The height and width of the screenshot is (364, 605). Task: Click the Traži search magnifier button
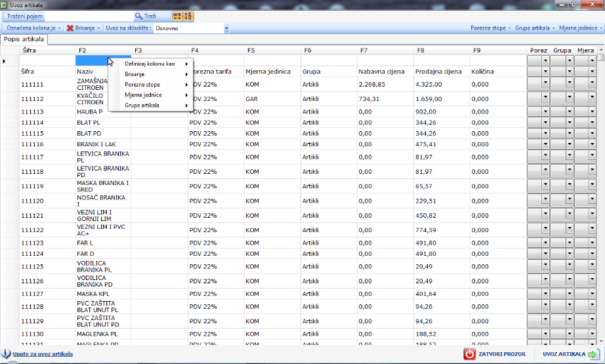tap(146, 16)
